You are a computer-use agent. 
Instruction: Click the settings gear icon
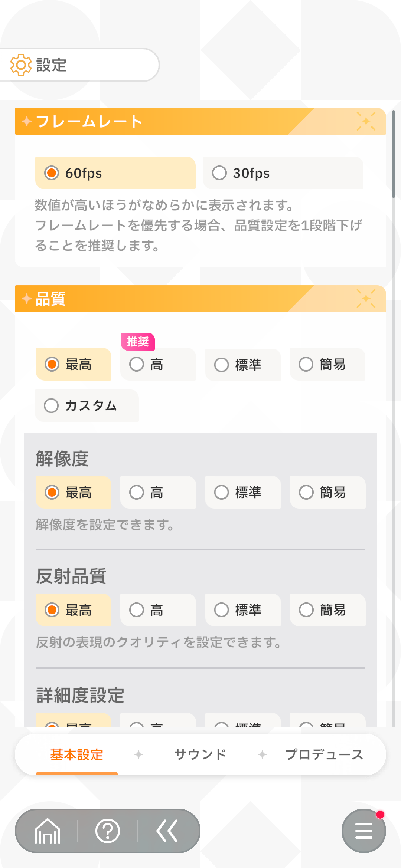[x=21, y=65]
